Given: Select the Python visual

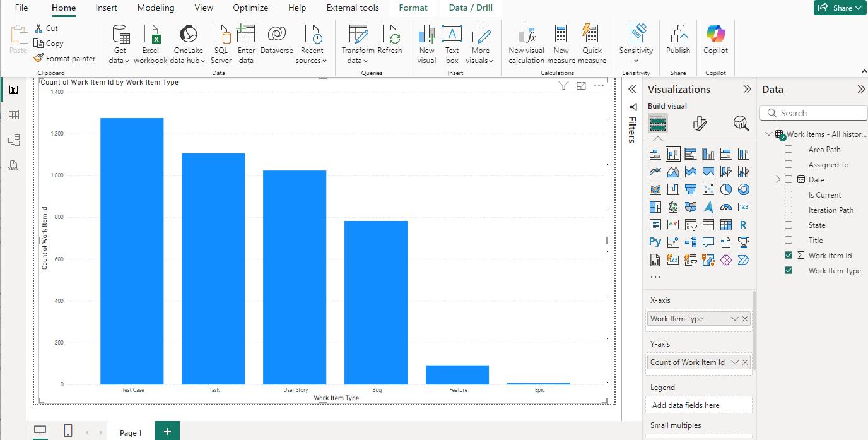Looking at the screenshot, I should [654, 242].
